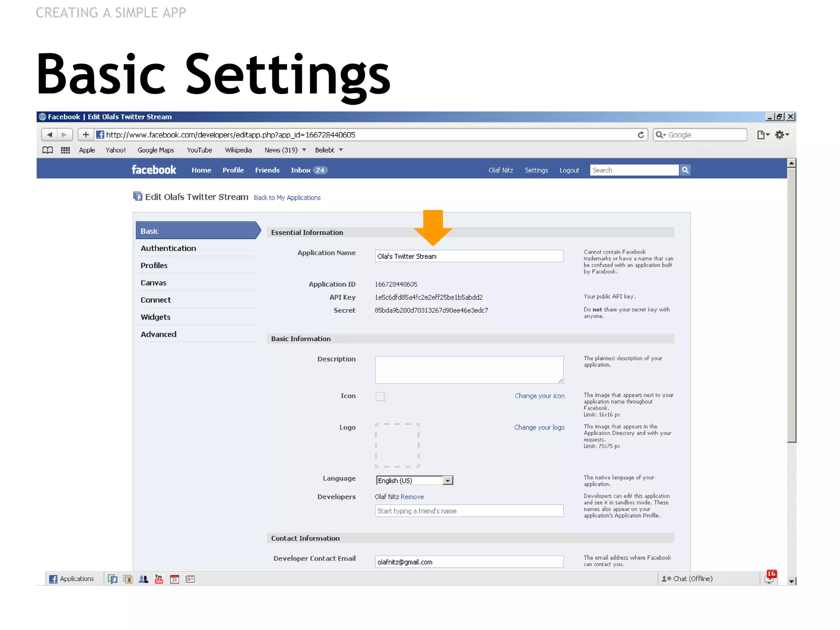Viewport: 840px width, 630px height.
Task: Open the Wikipedia bookmark
Action: (238, 150)
